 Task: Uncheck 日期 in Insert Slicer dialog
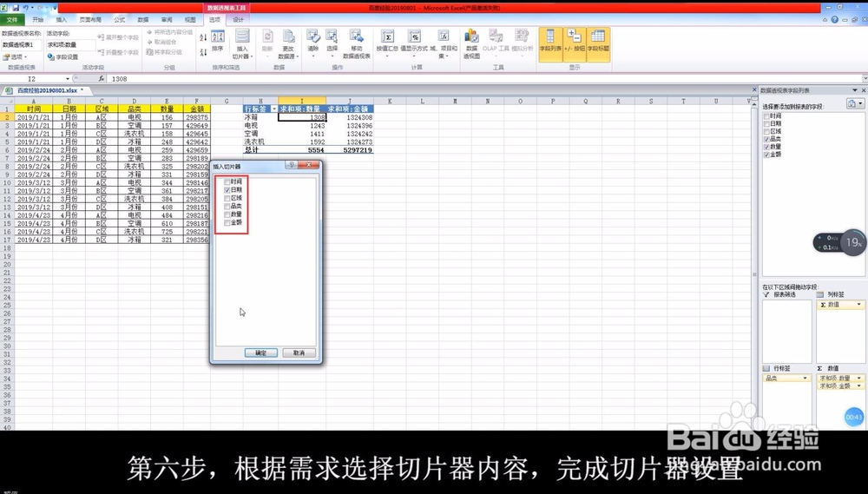point(227,190)
